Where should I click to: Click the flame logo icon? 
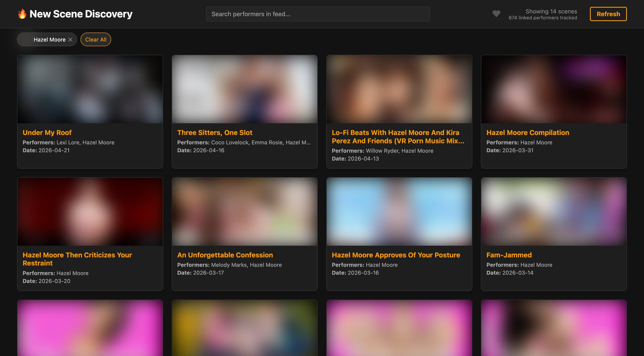22,14
